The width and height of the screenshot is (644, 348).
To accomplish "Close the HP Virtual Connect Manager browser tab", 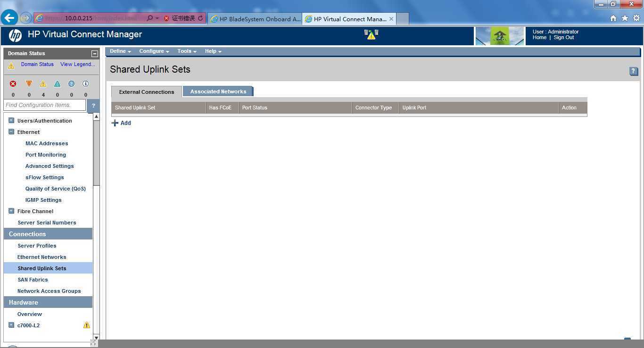I will (391, 19).
